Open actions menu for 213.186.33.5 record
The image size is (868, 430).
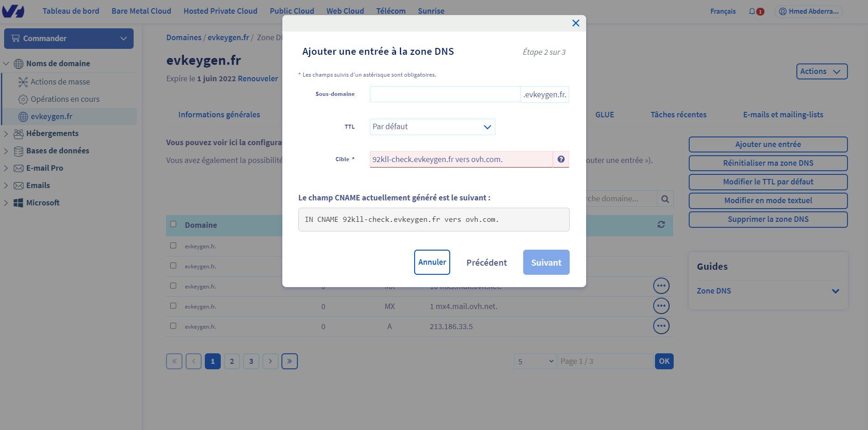661,326
